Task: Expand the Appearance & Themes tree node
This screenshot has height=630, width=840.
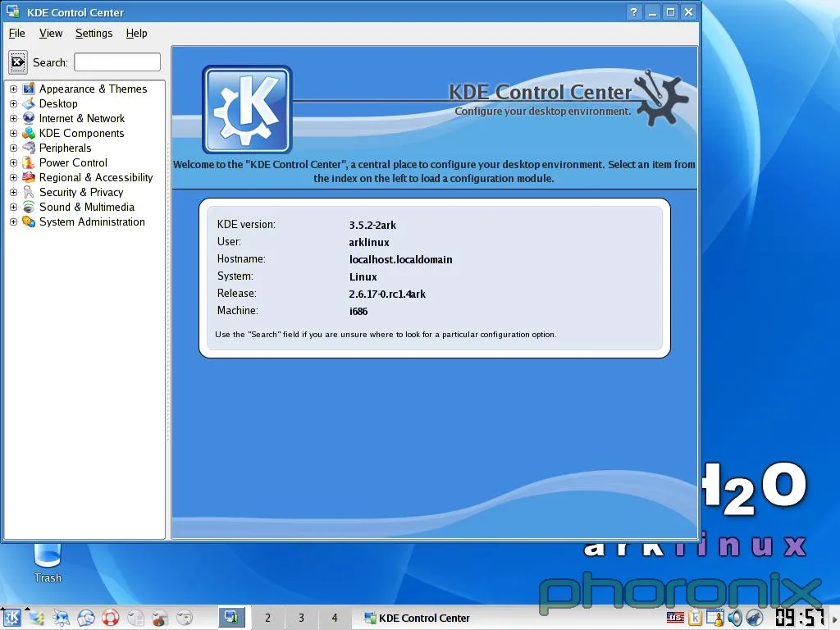Action: coord(13,89)
